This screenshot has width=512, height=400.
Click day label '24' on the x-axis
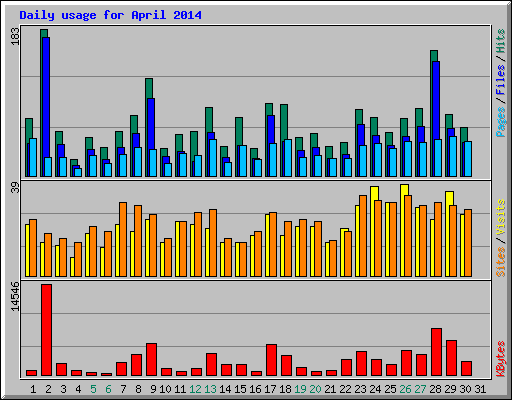[375, 389]
